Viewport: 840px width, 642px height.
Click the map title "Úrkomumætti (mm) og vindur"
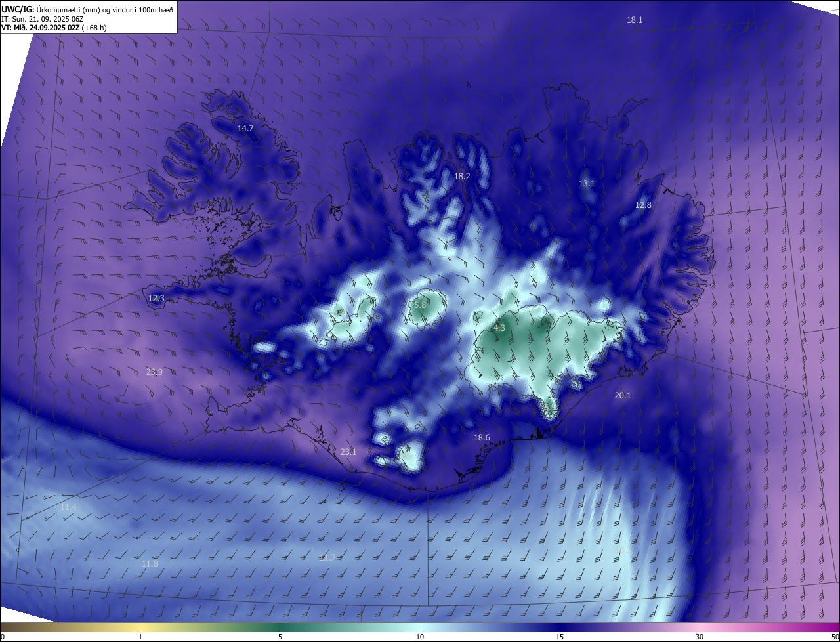[x=106, y=9]
